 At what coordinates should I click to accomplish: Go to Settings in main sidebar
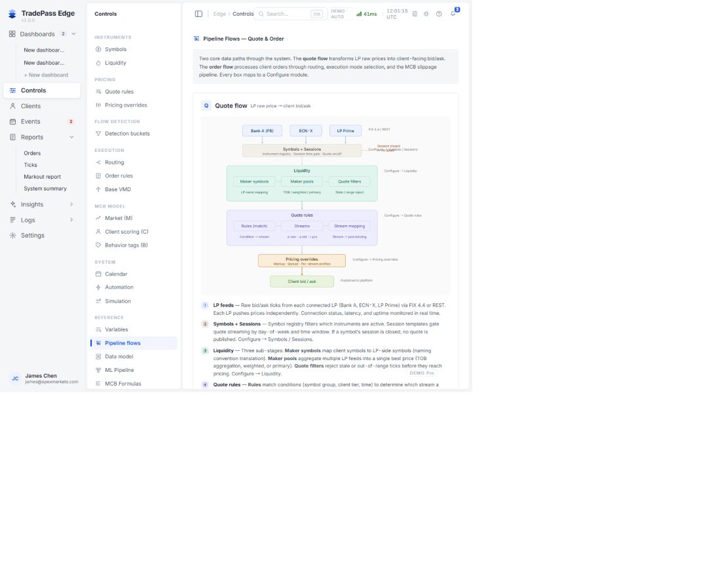(x=42, y=236)
